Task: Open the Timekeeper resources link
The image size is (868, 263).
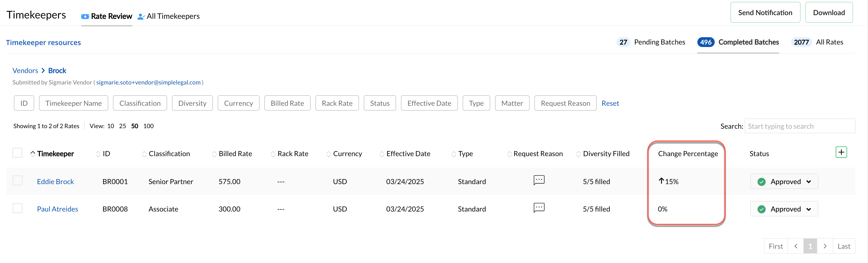Action: (44, 43)
